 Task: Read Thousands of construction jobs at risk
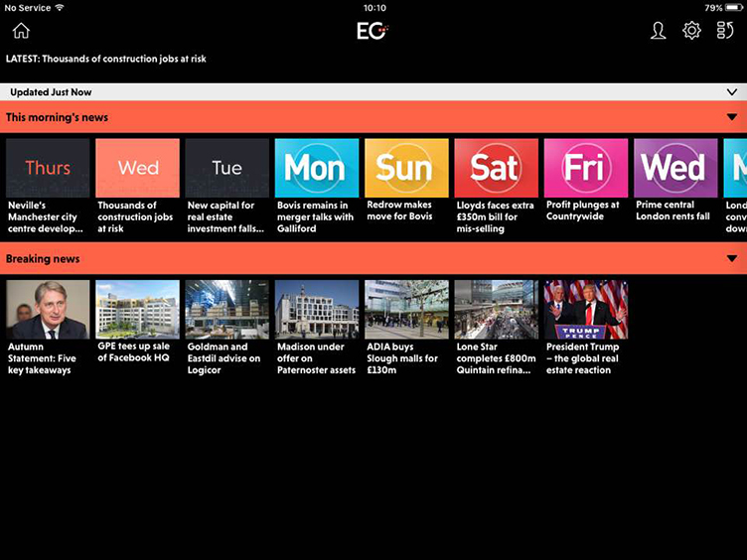tap(135, 216)
